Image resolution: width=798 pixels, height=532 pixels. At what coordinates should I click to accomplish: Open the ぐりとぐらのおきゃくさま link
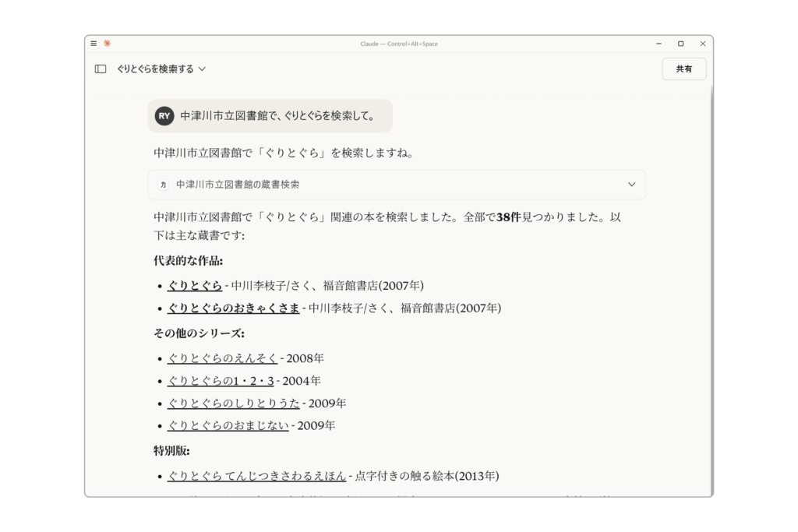(233, 308)
